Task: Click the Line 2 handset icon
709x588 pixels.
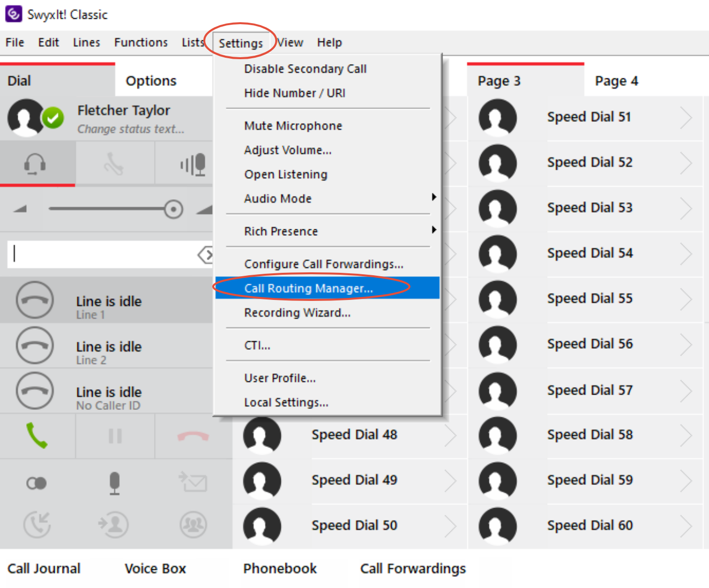Action: (35, 346)
